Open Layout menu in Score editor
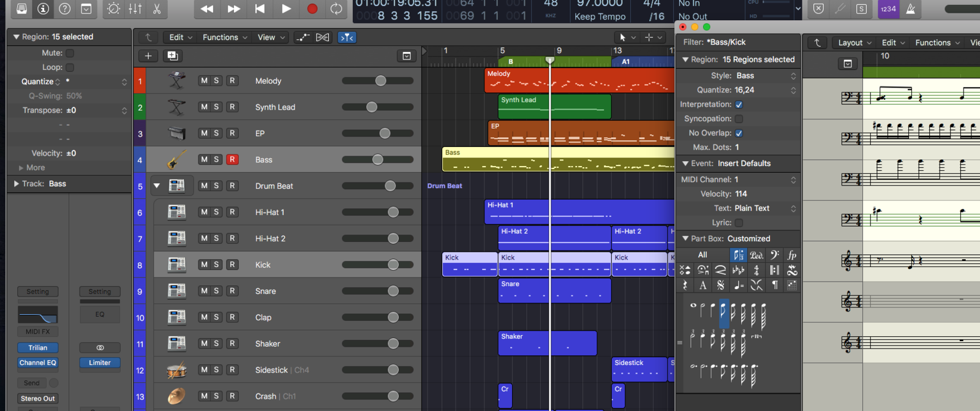This screenshot has height=411, width=980. pyautogui.click(x=854, y=43)
